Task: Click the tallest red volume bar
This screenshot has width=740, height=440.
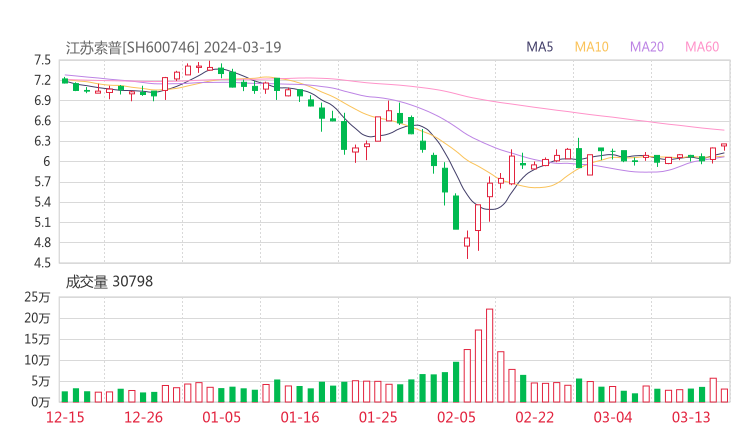Action: click(x=490, y=355)
